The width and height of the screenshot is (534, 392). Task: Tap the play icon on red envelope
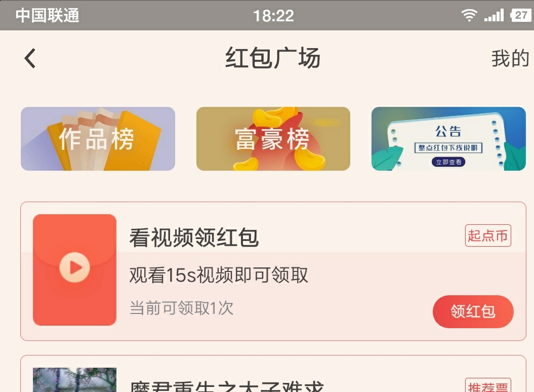pyautogui.click(x=74, y=267)
